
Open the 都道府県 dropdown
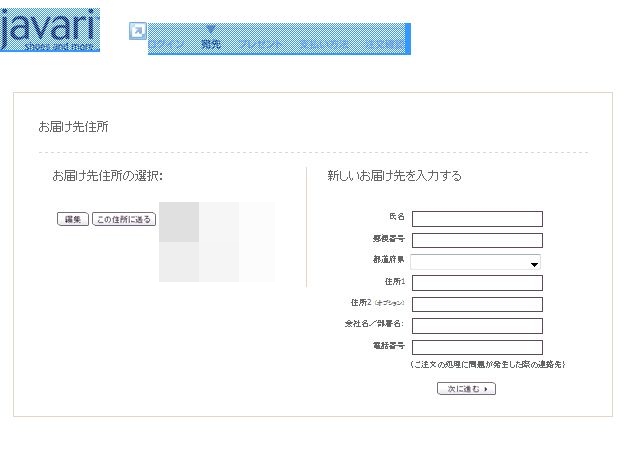pyautogui.click(x=475, y=262)
